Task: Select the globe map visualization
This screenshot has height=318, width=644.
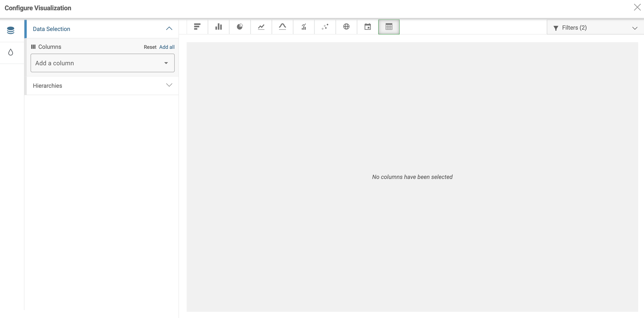Action: click(x=346, y=27)
